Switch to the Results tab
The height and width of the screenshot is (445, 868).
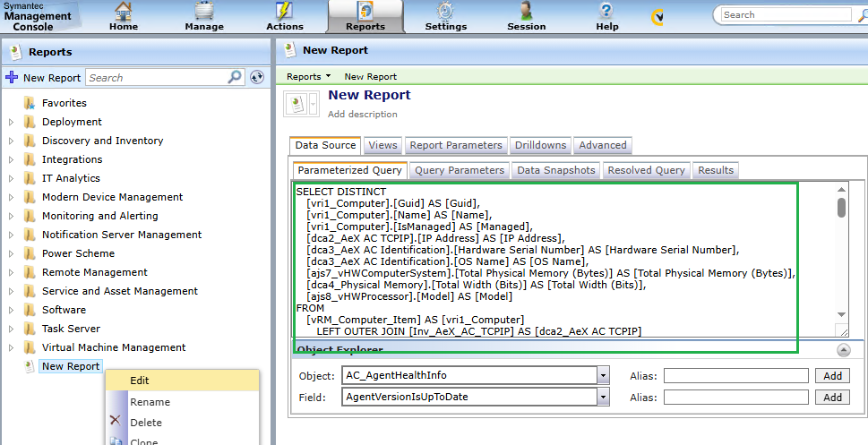(715, 170)
